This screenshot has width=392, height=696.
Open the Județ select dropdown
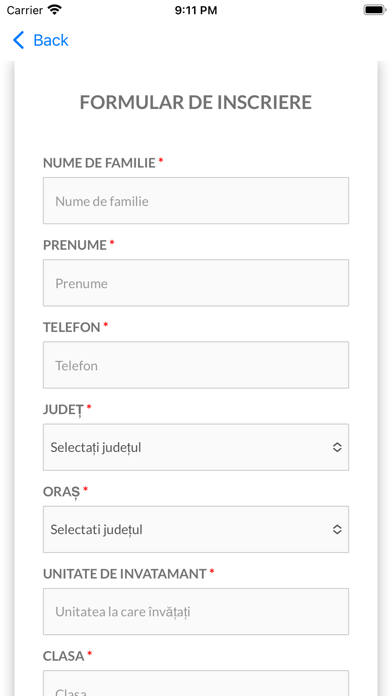196,447
